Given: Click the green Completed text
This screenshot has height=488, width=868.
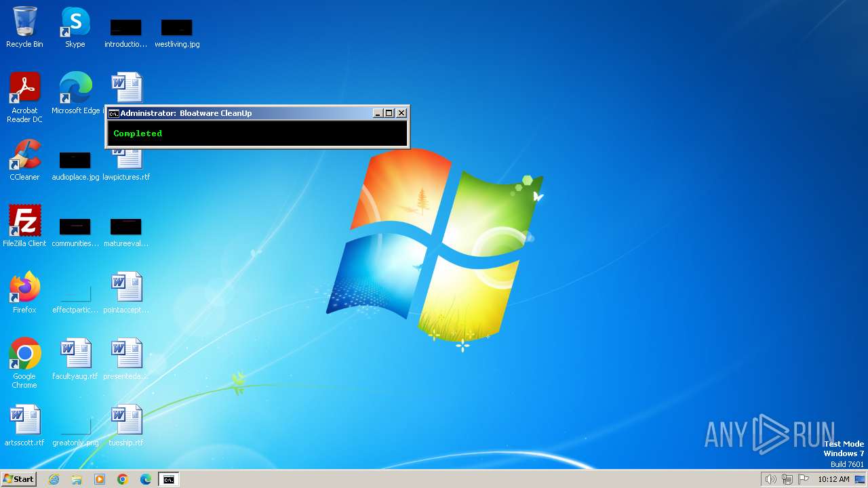Looking at the screenshot, I should coord(138,134).
